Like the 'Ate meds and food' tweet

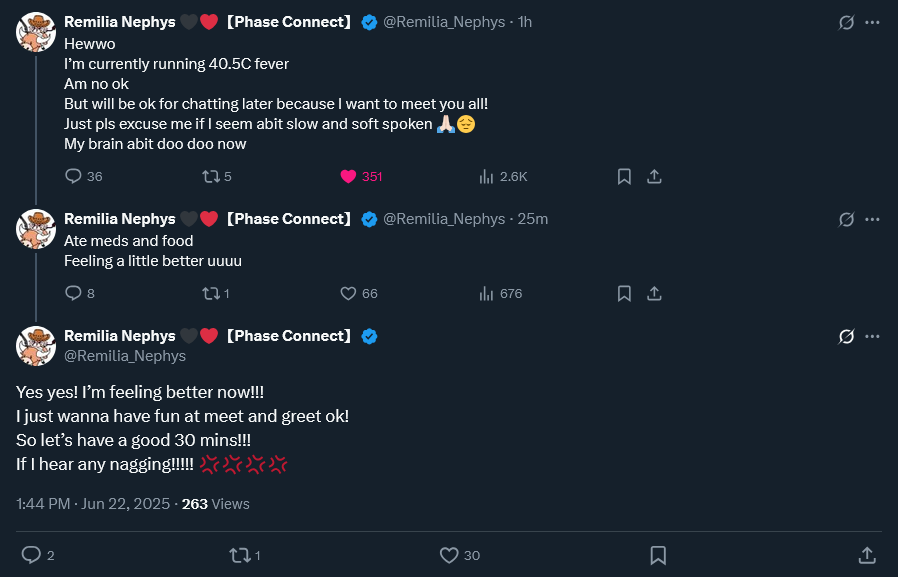pos(348,293)
